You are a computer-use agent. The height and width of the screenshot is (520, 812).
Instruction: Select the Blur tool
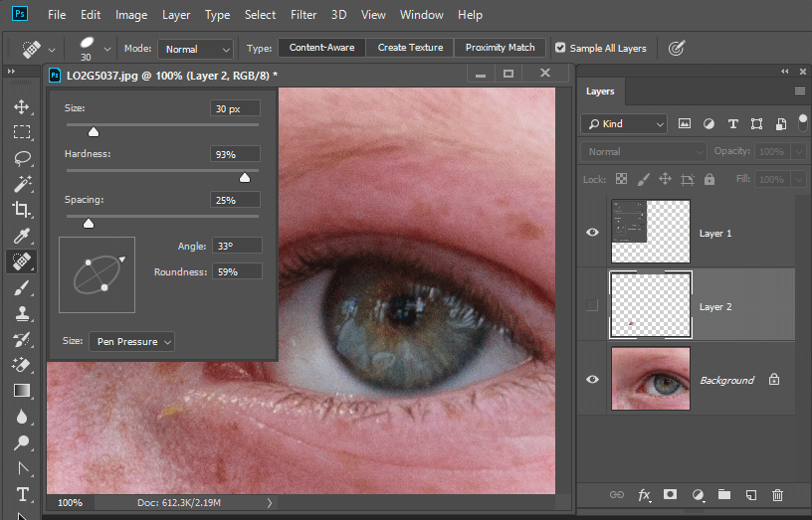point(22,417)
